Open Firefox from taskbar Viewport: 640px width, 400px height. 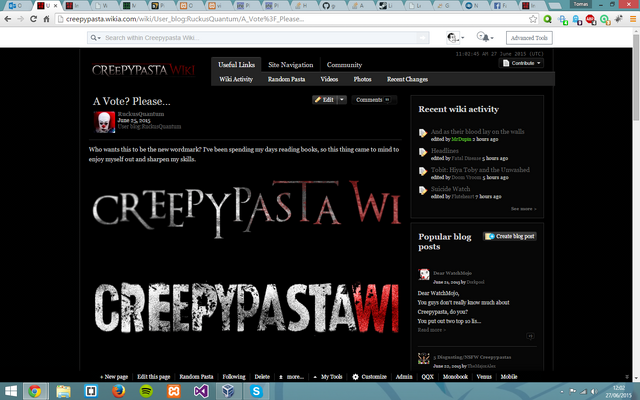tap(118, 391)
